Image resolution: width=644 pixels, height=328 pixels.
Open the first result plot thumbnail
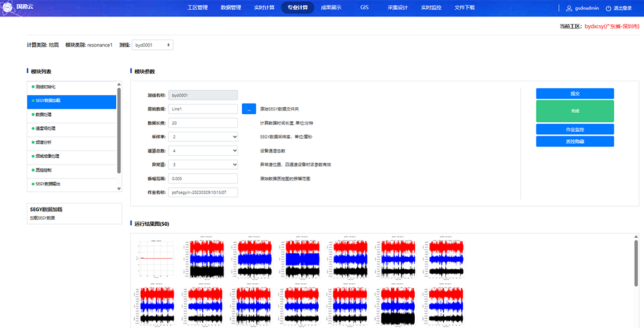click(x=154, y=259)
